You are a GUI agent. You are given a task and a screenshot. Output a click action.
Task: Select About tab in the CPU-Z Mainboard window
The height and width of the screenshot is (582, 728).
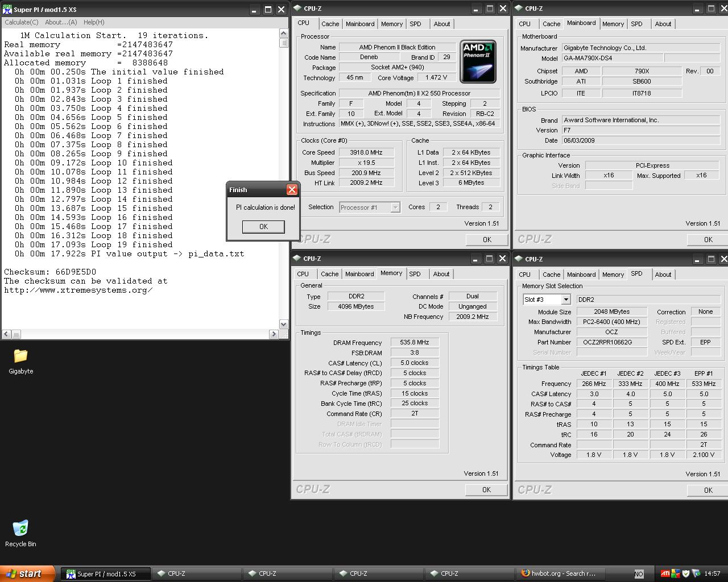pyautogui.click(x=663, y=24)
